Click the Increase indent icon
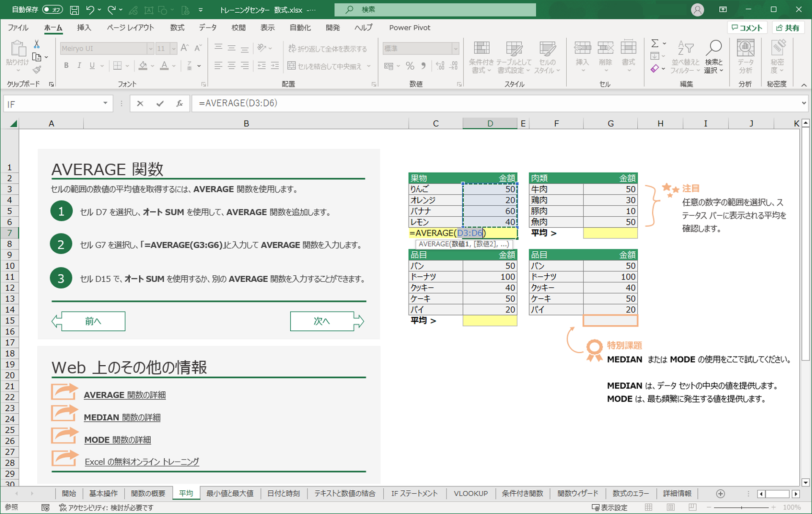Viewport: 812px width, 514px height. tap(275, 66)
